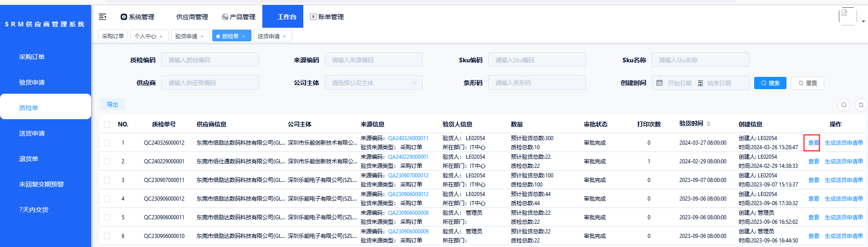Close the 送货申请 tab
Image resolution: width=868 pixels, height=247 pixels.
click(285, 36)
